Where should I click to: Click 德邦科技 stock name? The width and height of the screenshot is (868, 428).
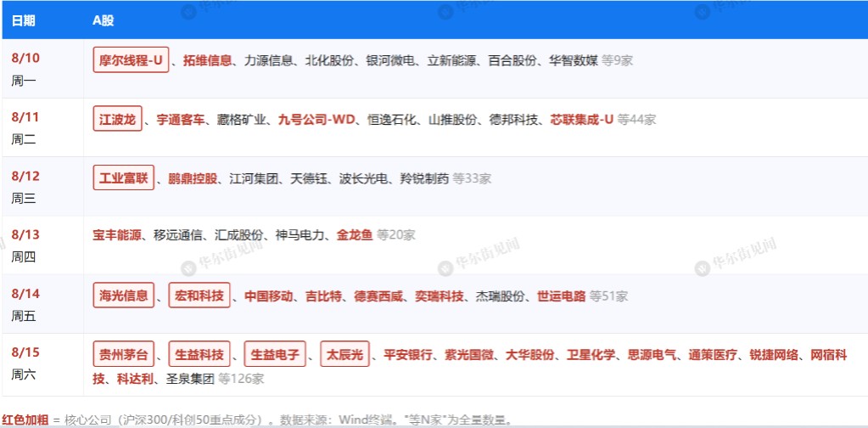click(513, 120)
